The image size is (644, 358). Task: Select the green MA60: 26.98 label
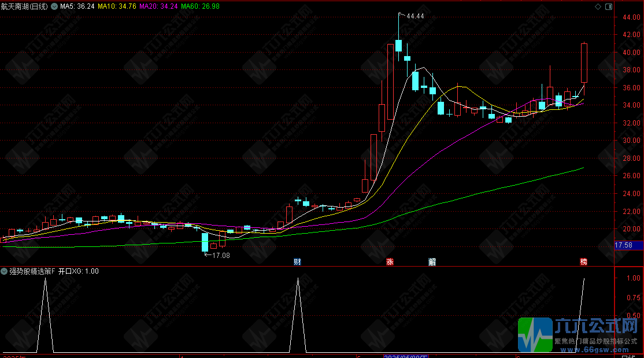point(200,6)
